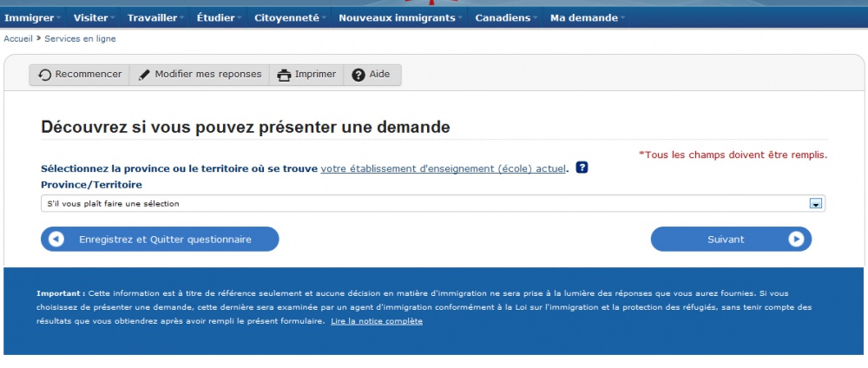
Task: Click the dropdown arrow of Province/Territoire field
Action: 815,203
